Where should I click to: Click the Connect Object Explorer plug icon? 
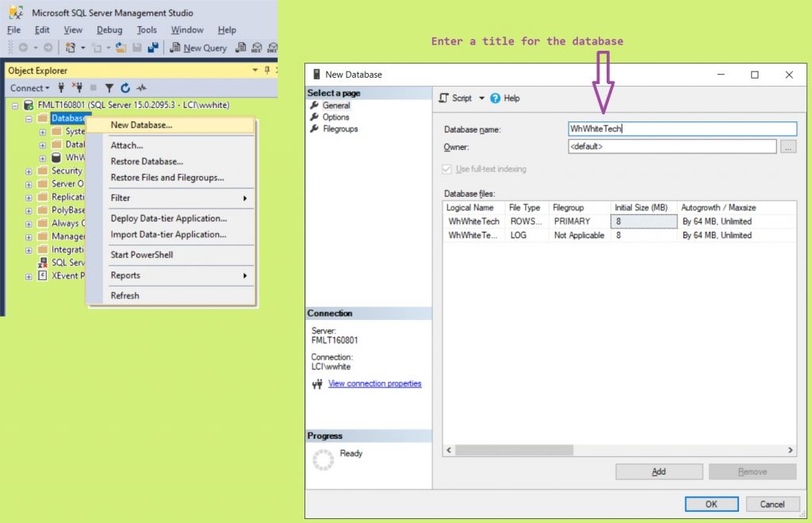click(x=61, y=88)
